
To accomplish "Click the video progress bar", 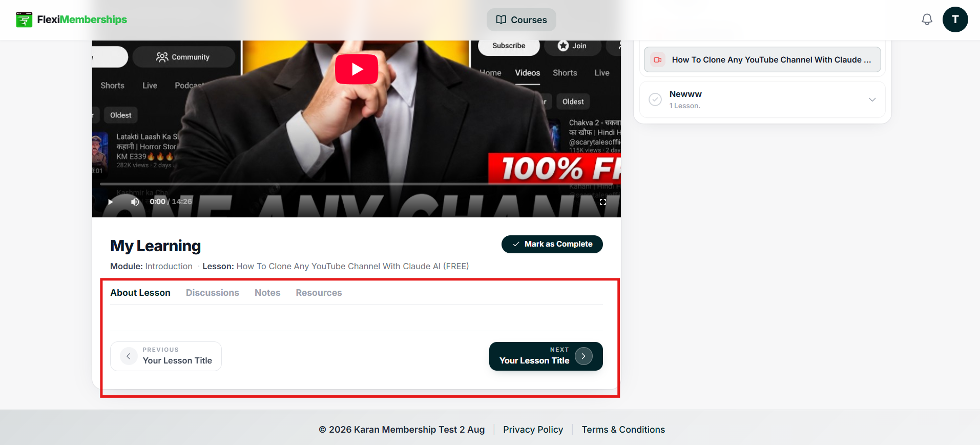I will (x=356, y=184).
